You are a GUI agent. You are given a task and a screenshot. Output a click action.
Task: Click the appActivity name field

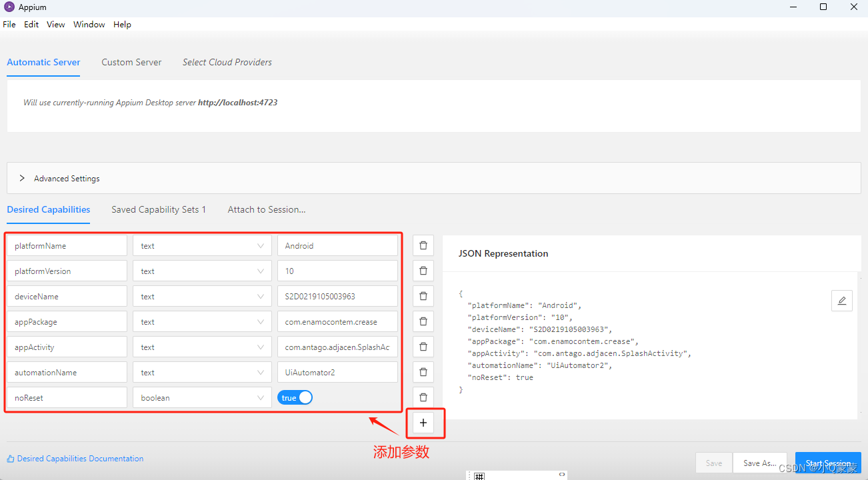[x=67, y=347]
